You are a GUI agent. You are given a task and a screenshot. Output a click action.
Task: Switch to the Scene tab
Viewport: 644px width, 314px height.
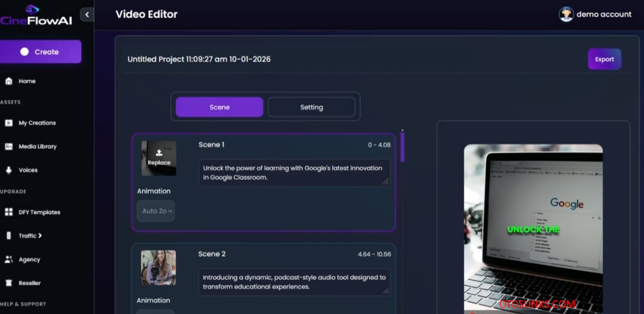[x=219, y=107]
